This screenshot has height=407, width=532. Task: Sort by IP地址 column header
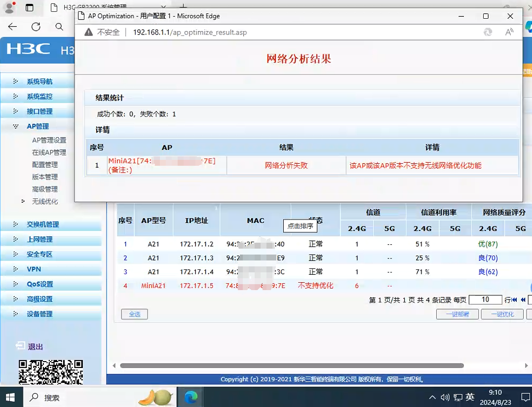click(x=196, y=221)
